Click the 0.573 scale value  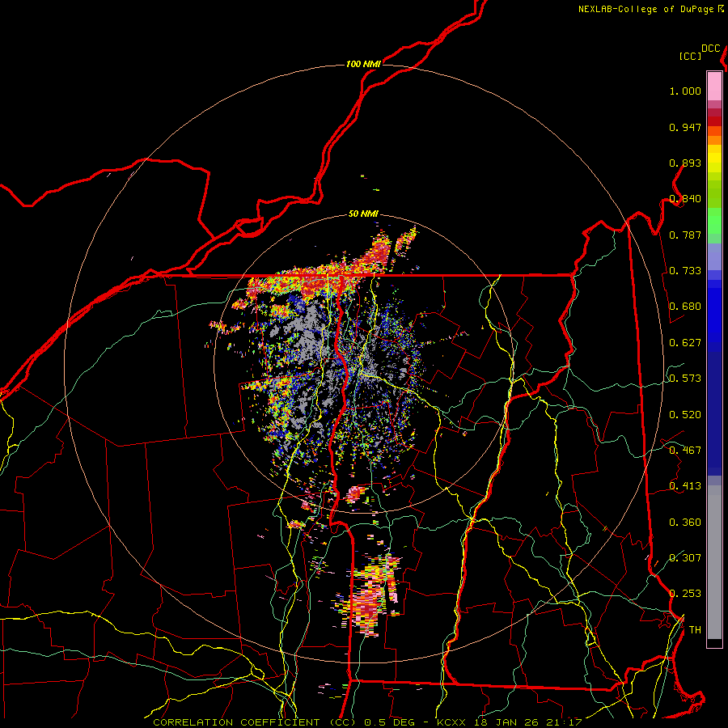685,379
